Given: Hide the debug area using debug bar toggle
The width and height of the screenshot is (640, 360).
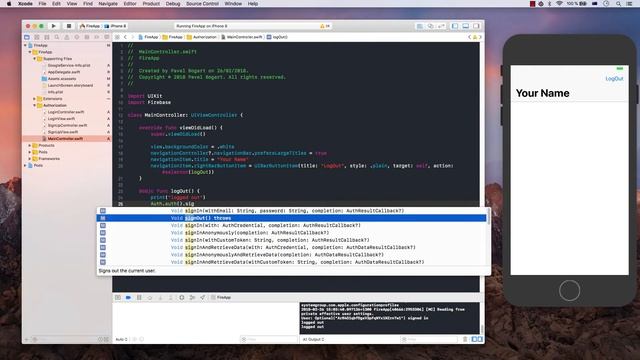Looking at the screenshot, I should point(118,298).
